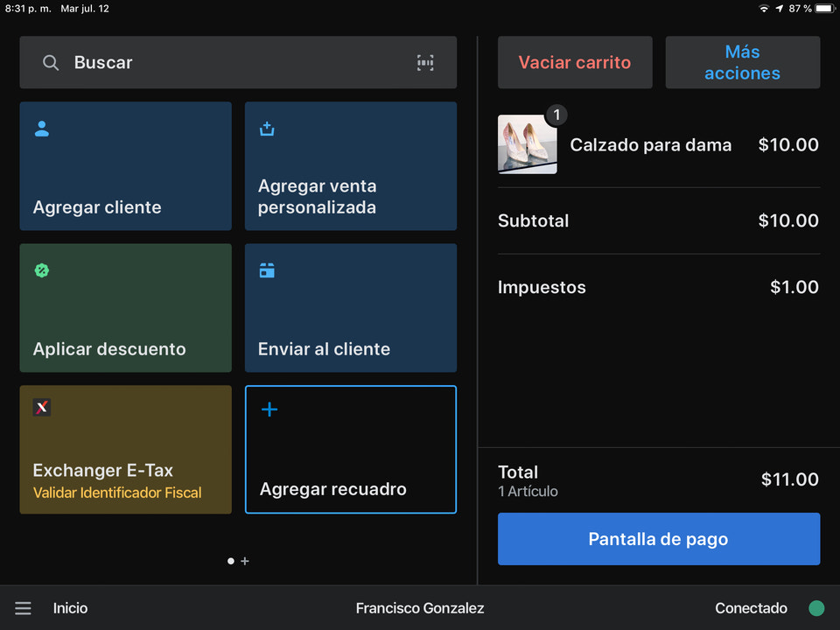Tap the barcode scanner icon in search bar
This screenshot has width=840, height=630.
[x=425, y=62]
